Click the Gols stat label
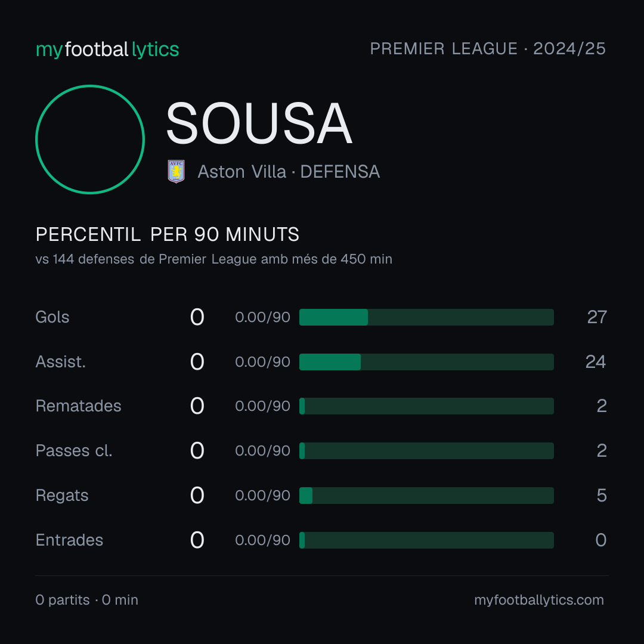This screenshot has width=644, height=644. [52, 317]
